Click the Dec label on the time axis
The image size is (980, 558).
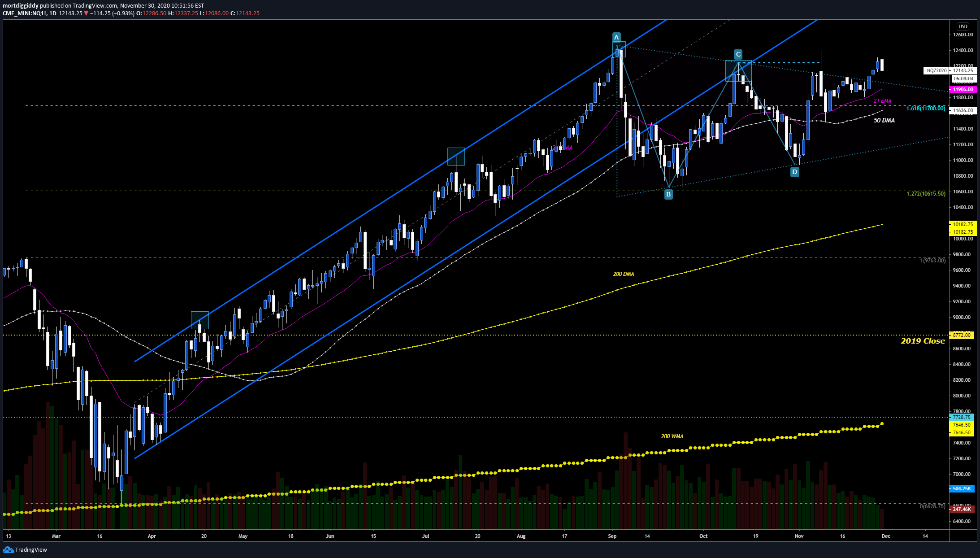tap(886, 536)
